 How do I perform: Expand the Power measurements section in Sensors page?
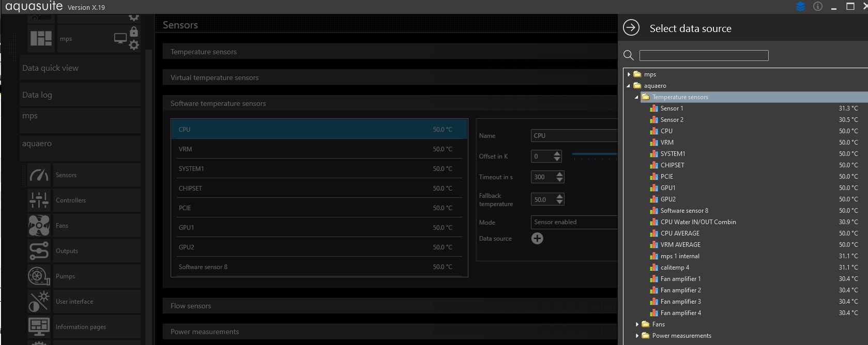click(x=390, y=332)
